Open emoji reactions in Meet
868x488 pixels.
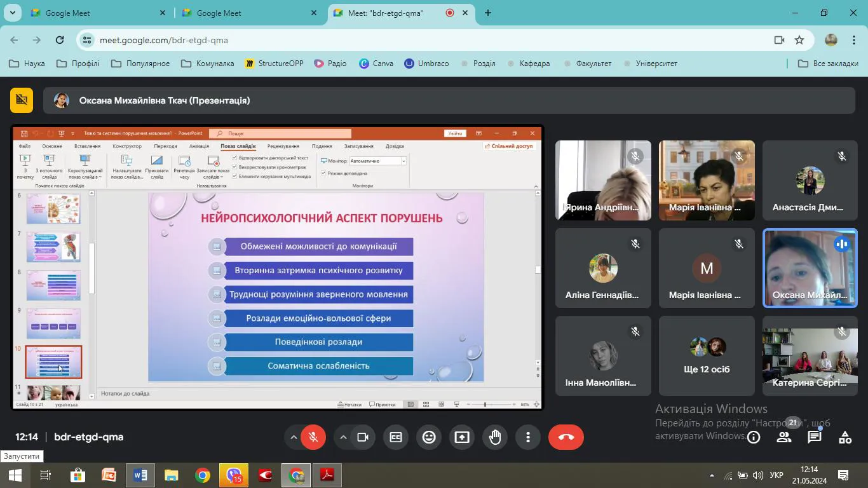click(x=429, y=437)
